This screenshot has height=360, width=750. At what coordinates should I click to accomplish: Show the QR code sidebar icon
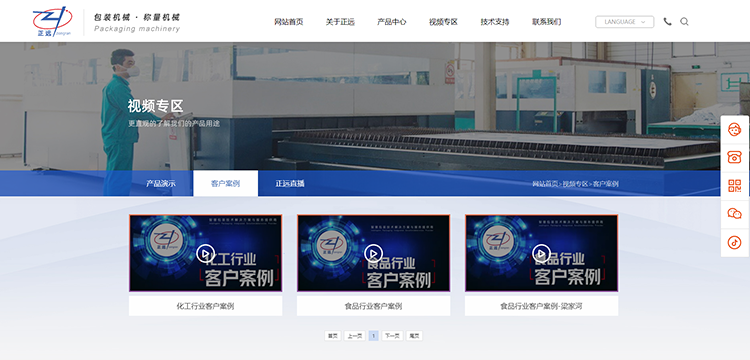[734, 185]
